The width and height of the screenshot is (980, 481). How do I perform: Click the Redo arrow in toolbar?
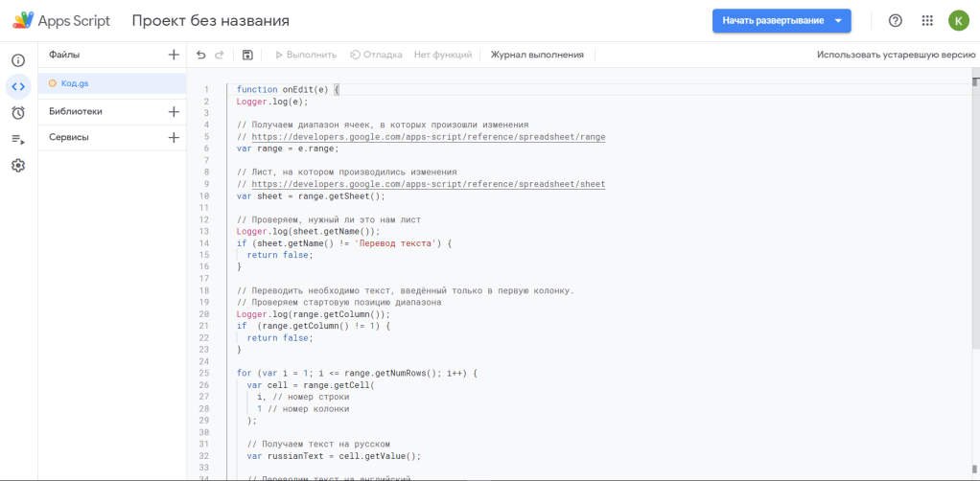220,56
